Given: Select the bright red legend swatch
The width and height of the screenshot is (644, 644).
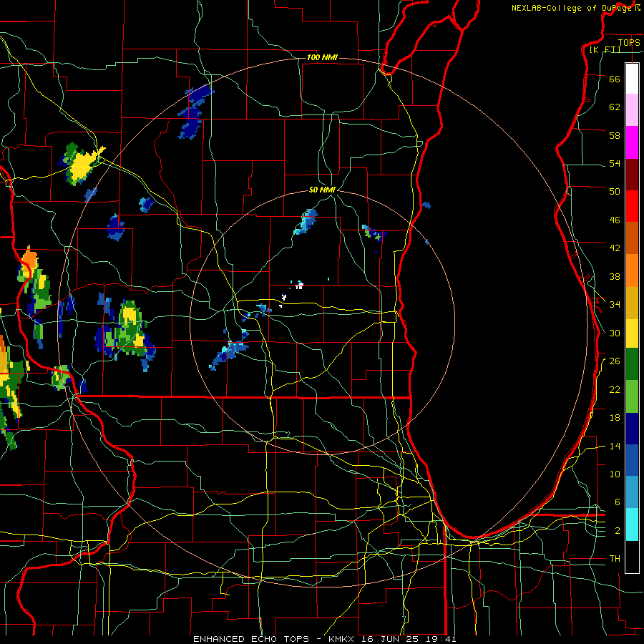Looking at the screenshot, I should (632, 206).
